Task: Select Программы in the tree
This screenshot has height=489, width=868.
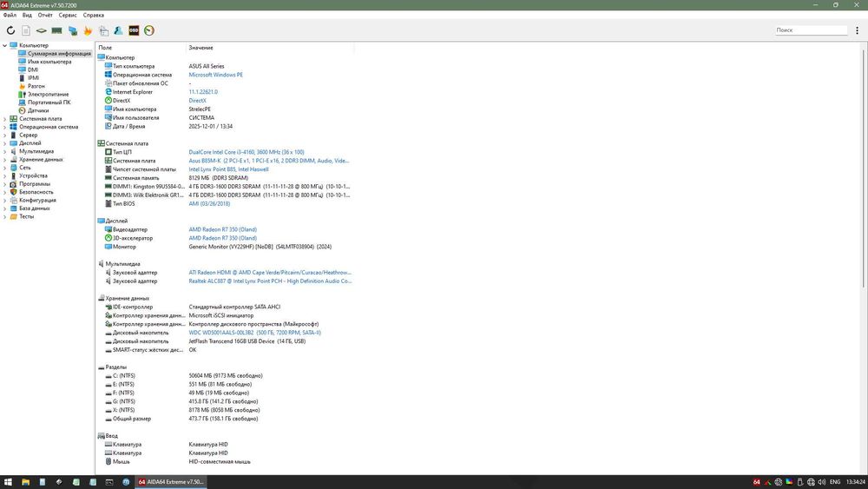Action: (x=35, y=184)
